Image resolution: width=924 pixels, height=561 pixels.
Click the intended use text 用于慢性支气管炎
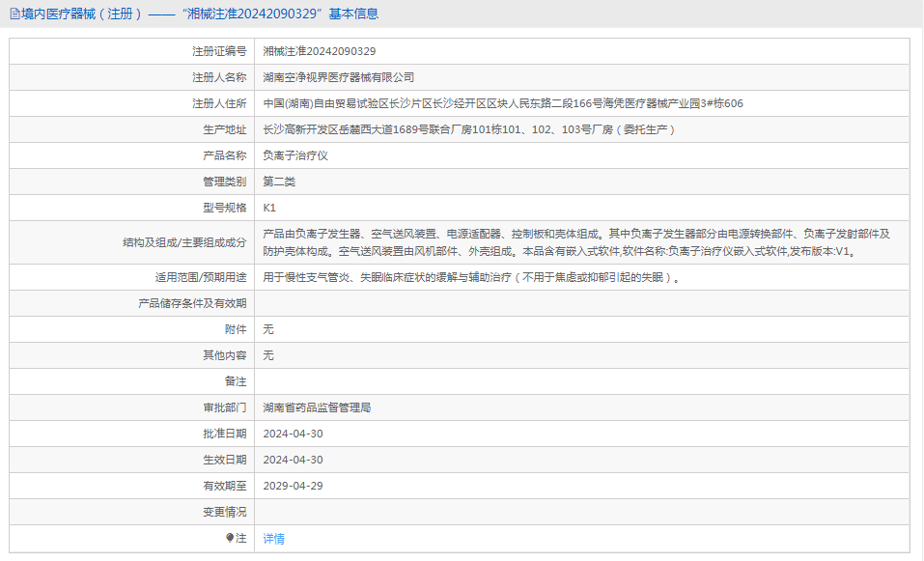point(472,277)
